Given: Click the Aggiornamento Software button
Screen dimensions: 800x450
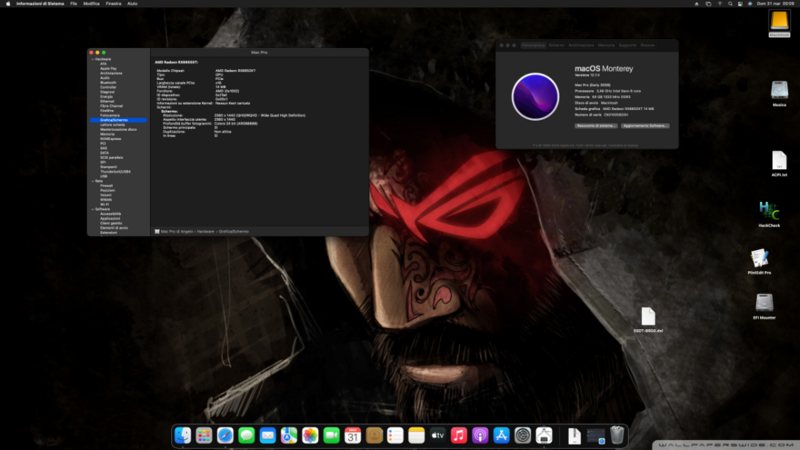Looking at the screenshot, I should click(645, 125).
